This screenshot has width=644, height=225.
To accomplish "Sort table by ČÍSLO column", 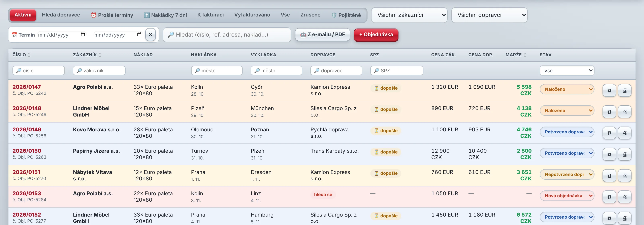I will coord(22,55).
